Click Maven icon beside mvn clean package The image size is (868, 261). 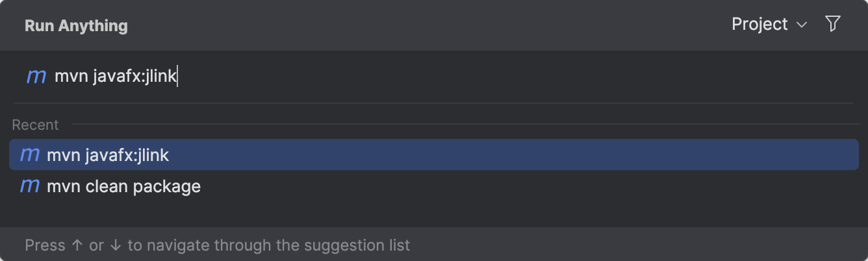click(30, 186)
